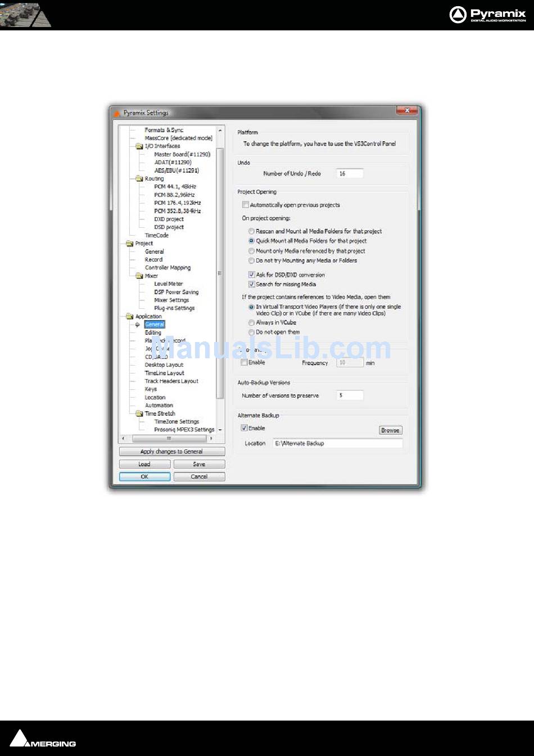Select ADAT(#11290) interface entry

click(x=173, y=162)
